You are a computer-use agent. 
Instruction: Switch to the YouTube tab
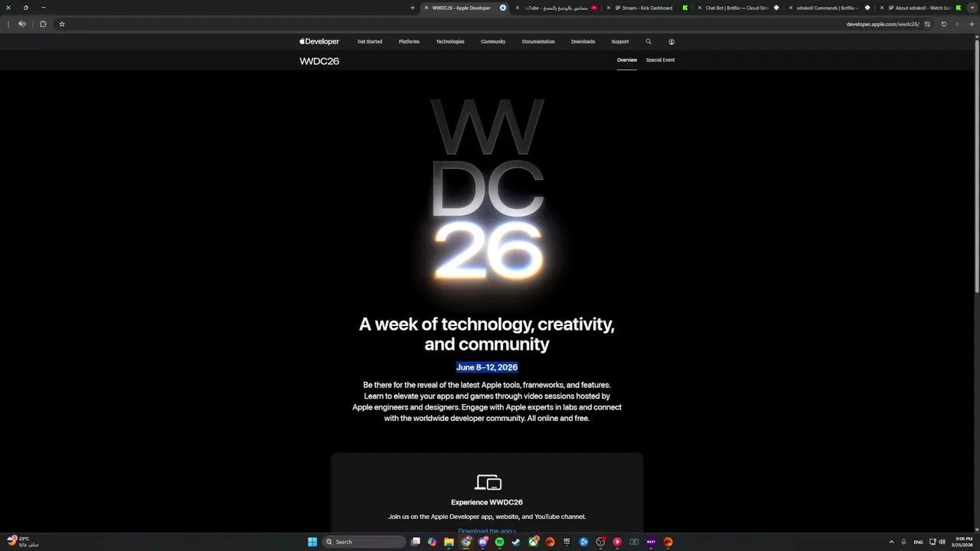(556, 8)
